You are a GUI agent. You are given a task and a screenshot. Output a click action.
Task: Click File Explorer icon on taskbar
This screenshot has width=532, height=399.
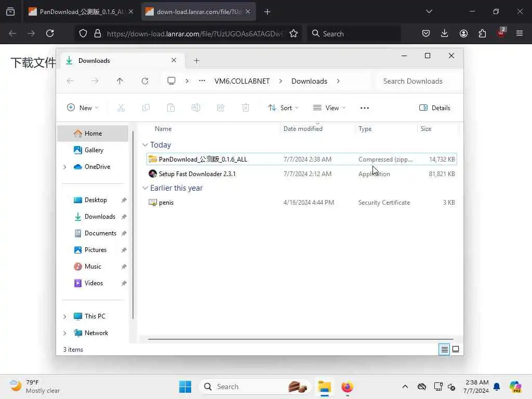(x=324, y=387)
